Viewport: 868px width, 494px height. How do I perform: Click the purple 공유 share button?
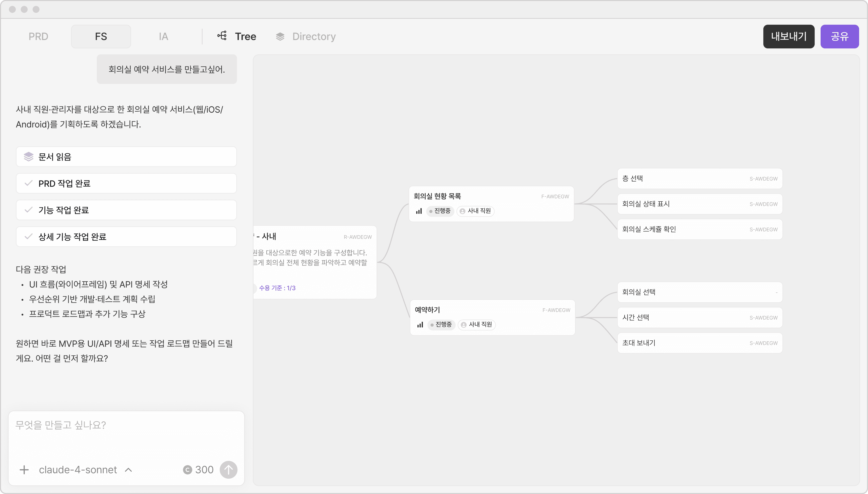839,36
